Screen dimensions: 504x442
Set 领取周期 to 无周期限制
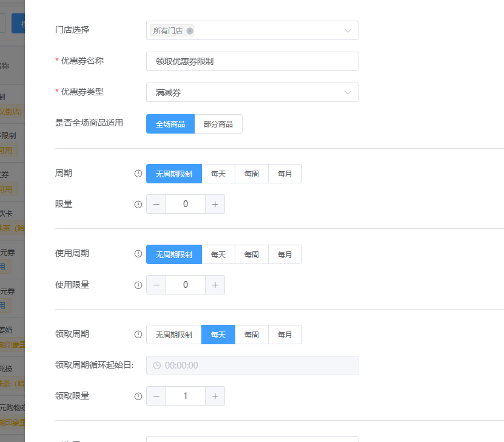[174, 334]
